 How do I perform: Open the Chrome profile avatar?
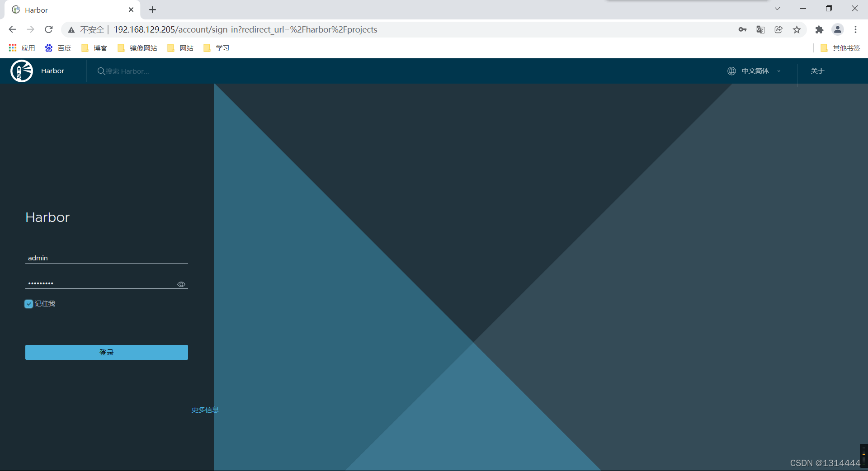[838, 29]
